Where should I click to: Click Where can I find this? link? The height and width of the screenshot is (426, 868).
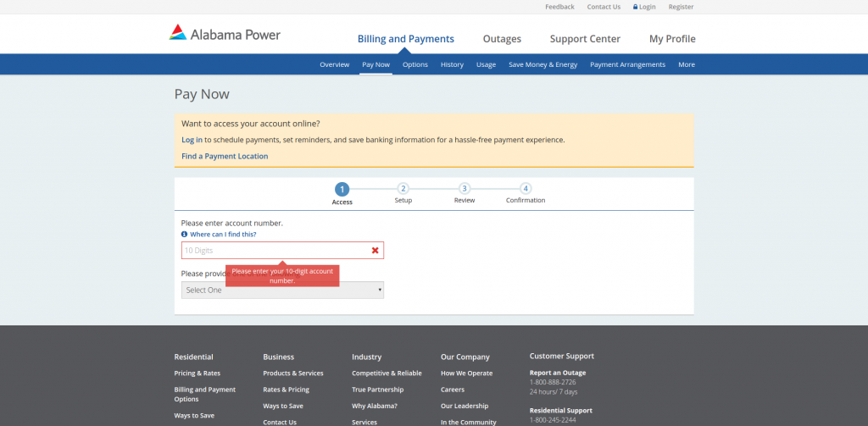click(x=223, y=235)
